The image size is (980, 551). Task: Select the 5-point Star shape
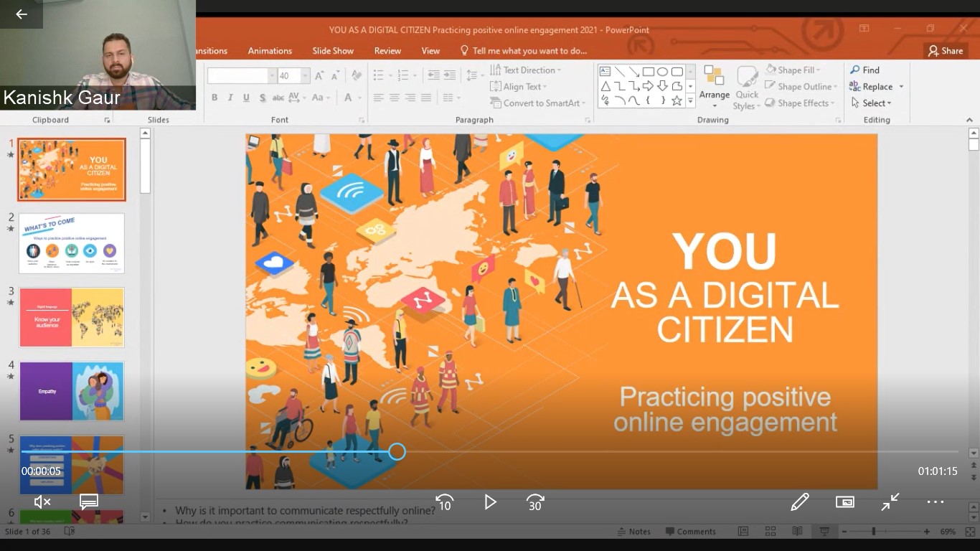tap(677, 100)
